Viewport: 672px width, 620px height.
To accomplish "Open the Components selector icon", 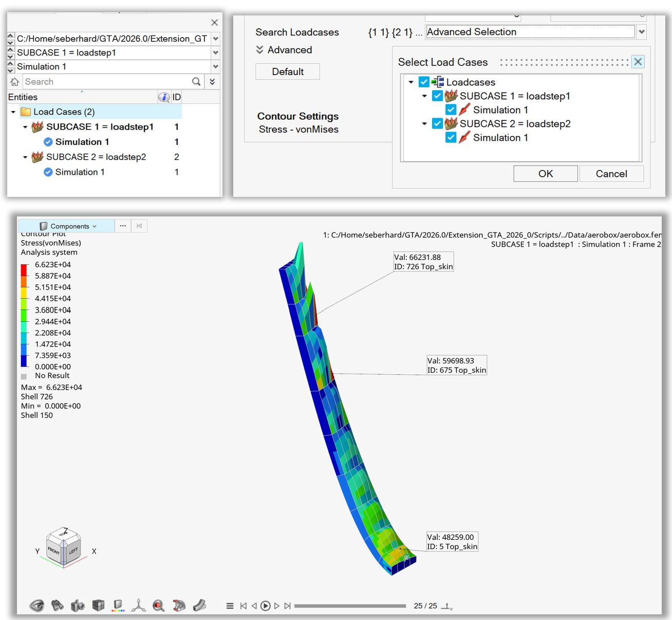I will point(44,226).
